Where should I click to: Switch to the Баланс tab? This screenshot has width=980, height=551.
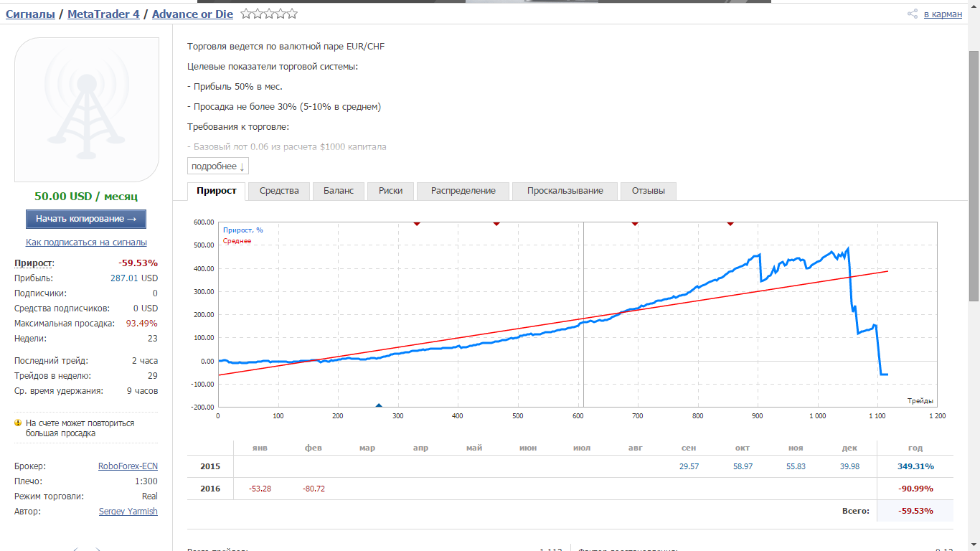pos(339,191)
